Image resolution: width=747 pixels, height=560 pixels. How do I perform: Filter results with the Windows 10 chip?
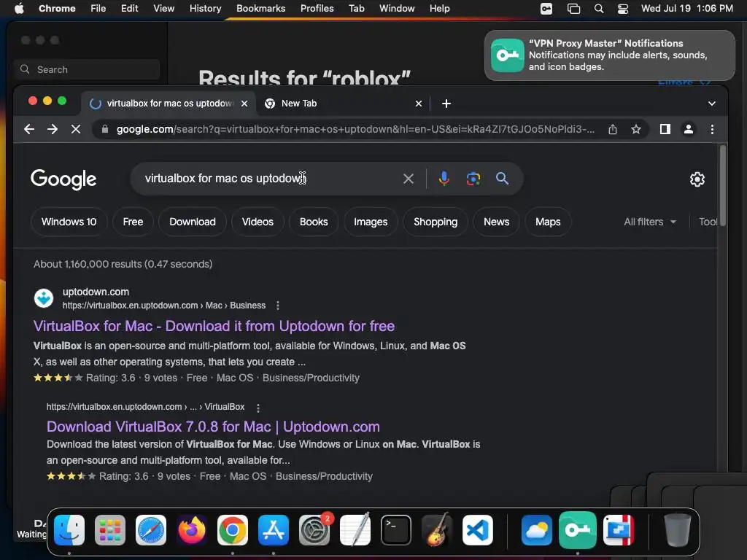pyautogui.click(x=69, y=222)
